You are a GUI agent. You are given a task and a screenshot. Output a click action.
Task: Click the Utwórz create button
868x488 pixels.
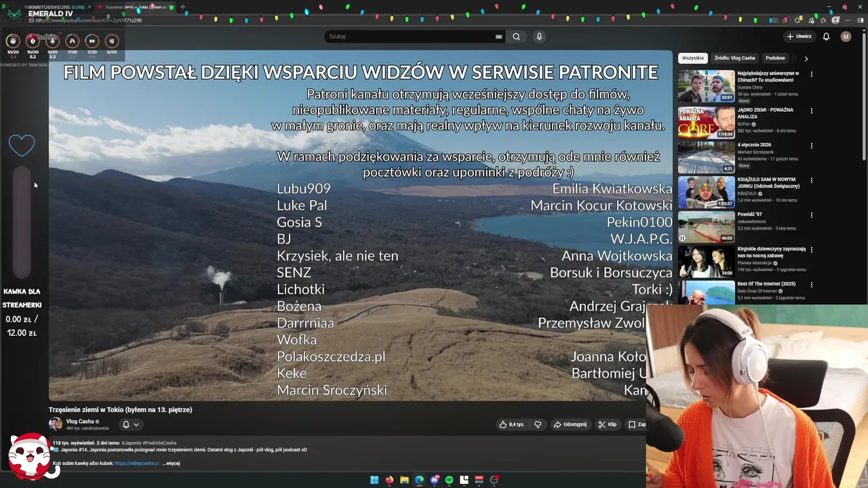(x=800, y=37)
